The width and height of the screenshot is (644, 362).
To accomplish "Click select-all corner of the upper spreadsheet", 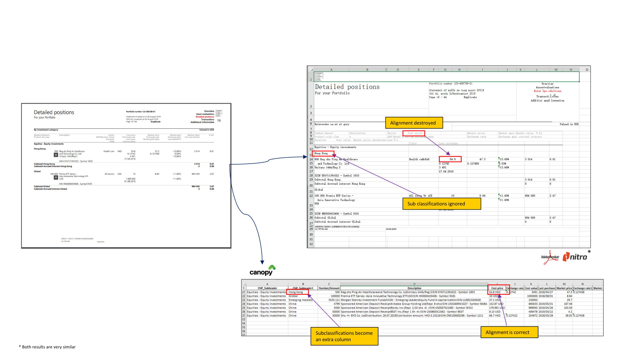I will click(x=311, y=70).
